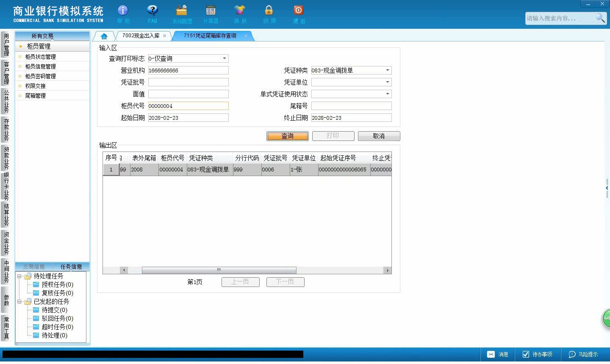Click the 退出 exit icon
Image resolution: width=610 pixels, height=364 pixels.
point(299,14)
